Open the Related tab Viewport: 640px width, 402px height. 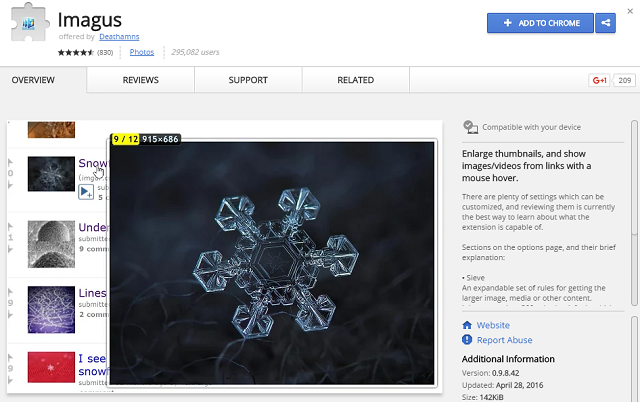click(356, 80)
